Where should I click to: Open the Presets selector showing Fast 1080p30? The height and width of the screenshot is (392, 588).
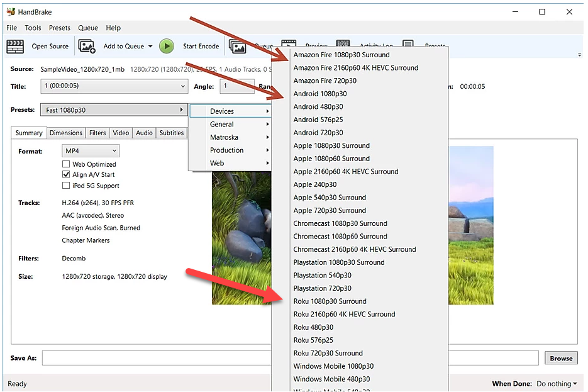pyautogui.click(x=114, y=110)
